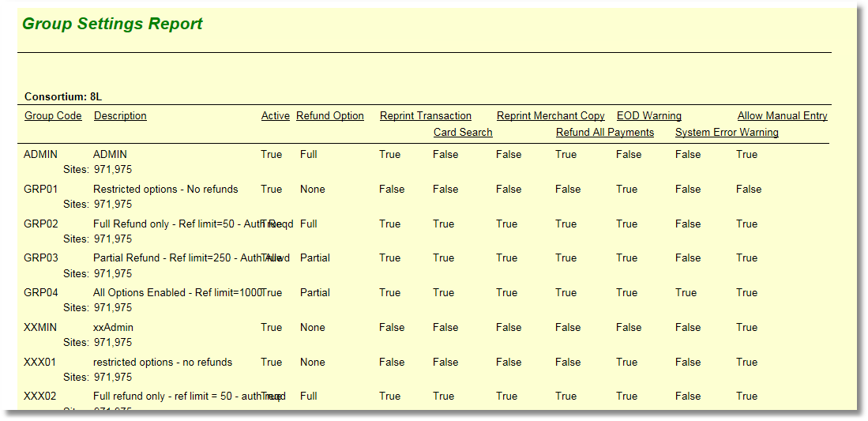Click the Reprint Merchant Copy header

click(550, 116)
